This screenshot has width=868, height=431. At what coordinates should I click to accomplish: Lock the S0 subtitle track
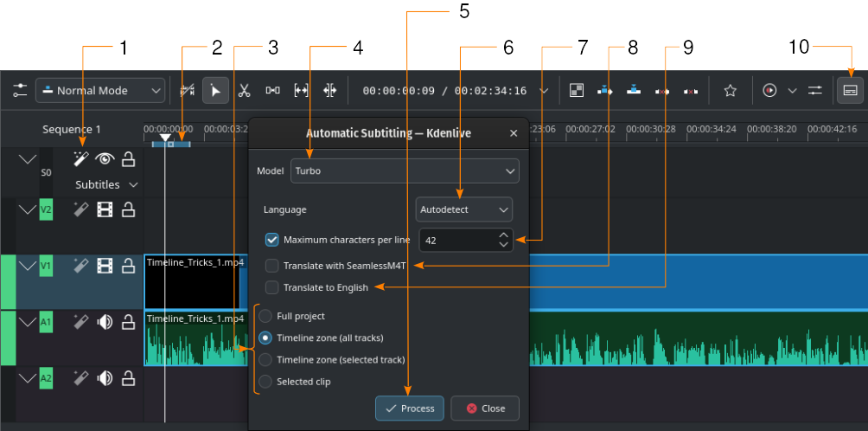[129, 159]
